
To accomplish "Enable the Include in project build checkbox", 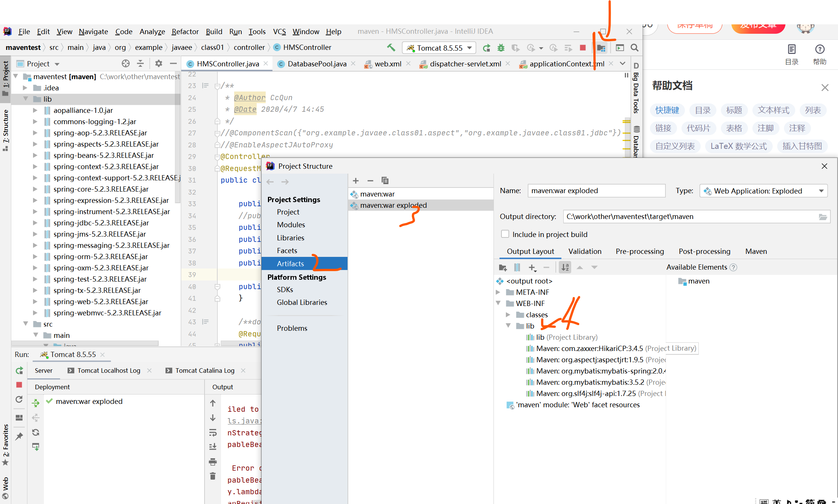I will click(505, 234).
